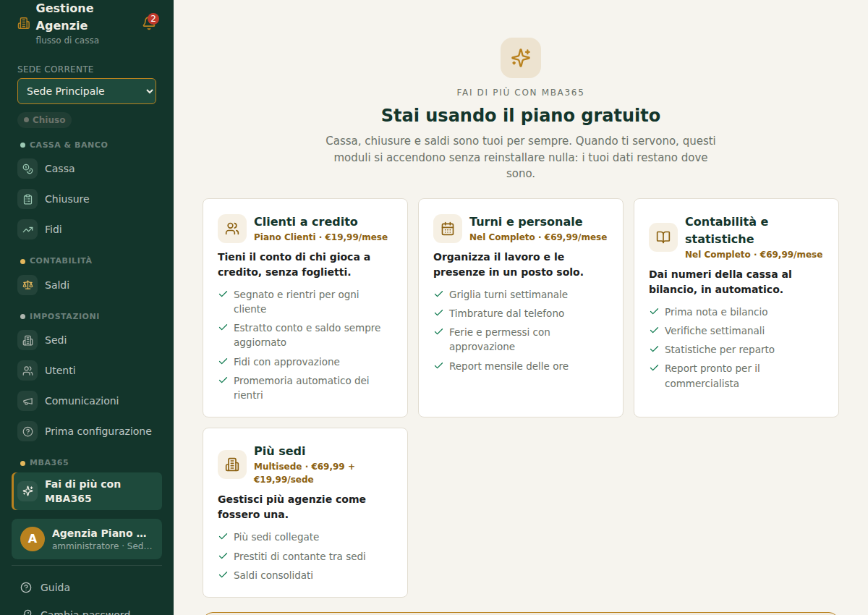Screen dimensions: 868x615
Task: Open the Fidi page
Action: [x=87, y=229]
